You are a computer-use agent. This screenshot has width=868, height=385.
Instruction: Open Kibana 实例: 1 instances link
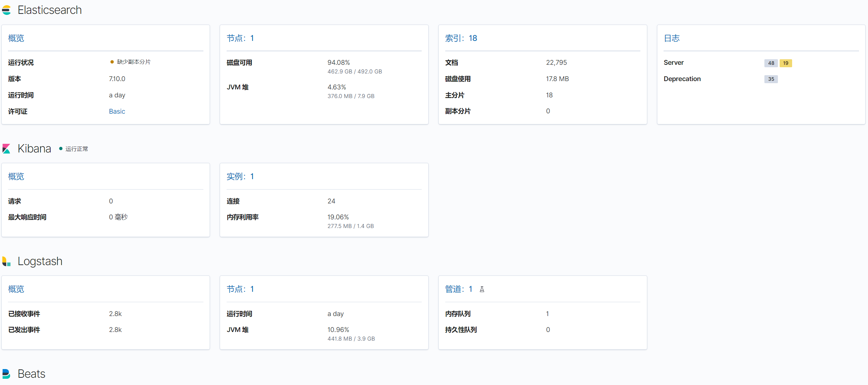tap(240, 176)
